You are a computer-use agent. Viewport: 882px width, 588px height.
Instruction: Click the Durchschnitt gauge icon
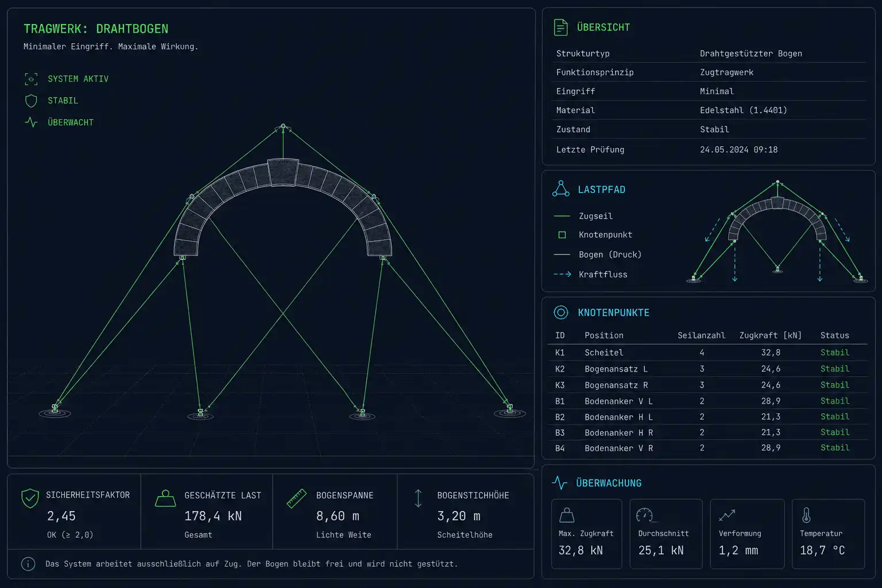pyautogui.click(x=645, y=515)
